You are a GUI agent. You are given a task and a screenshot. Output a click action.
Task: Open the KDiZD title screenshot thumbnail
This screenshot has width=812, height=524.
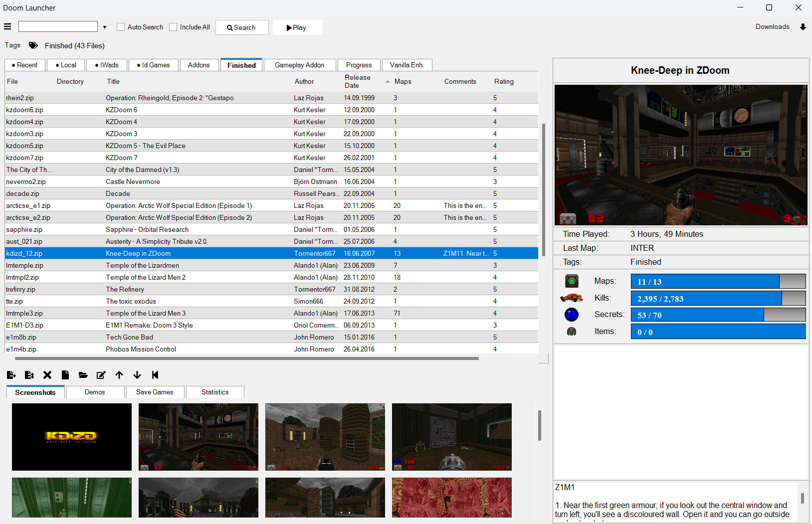pos(72,437)
